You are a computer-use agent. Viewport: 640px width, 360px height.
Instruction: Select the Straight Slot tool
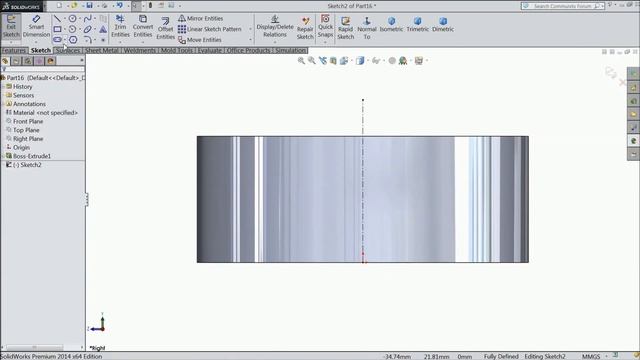[57, 40]
